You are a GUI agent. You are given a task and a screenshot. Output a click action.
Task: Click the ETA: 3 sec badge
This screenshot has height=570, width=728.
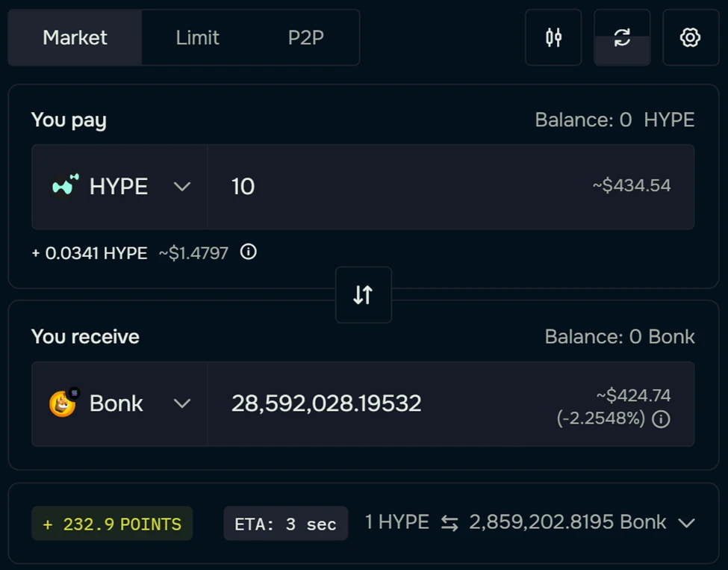(x=285, y=524)
